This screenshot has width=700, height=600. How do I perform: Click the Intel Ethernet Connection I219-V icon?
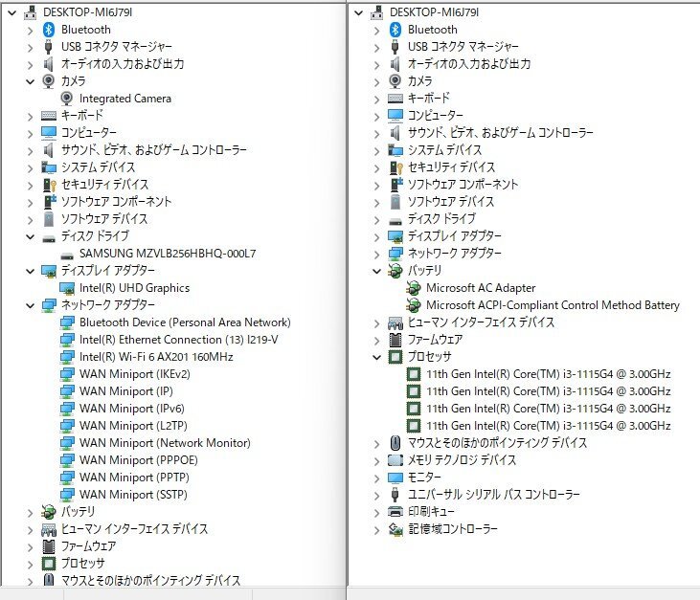[67, 340]
